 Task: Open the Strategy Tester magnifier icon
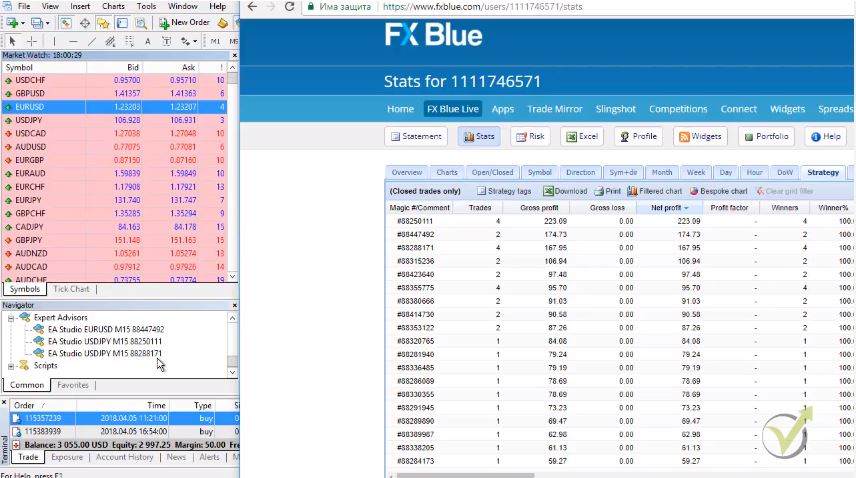(141, 23)
